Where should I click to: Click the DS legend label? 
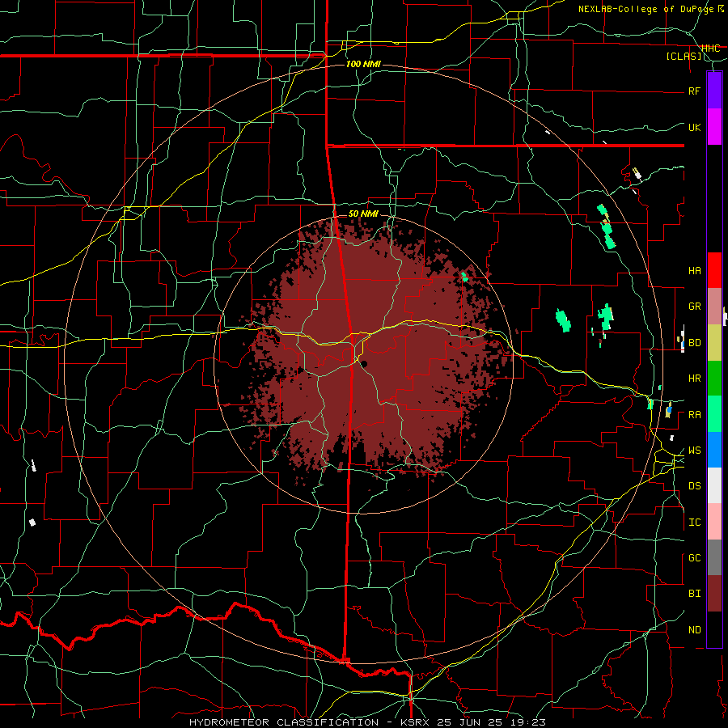694,486
